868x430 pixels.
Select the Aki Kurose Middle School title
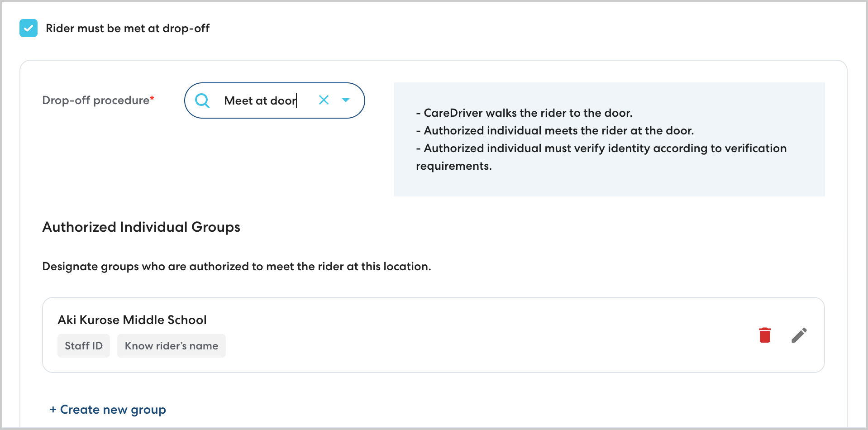132,320
